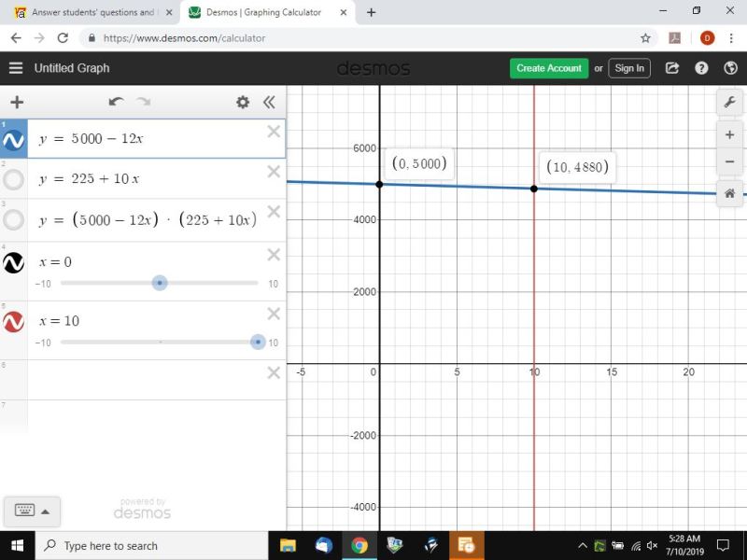Redo the last undone change
Screen dimensions: 747x560
(144, 102)
